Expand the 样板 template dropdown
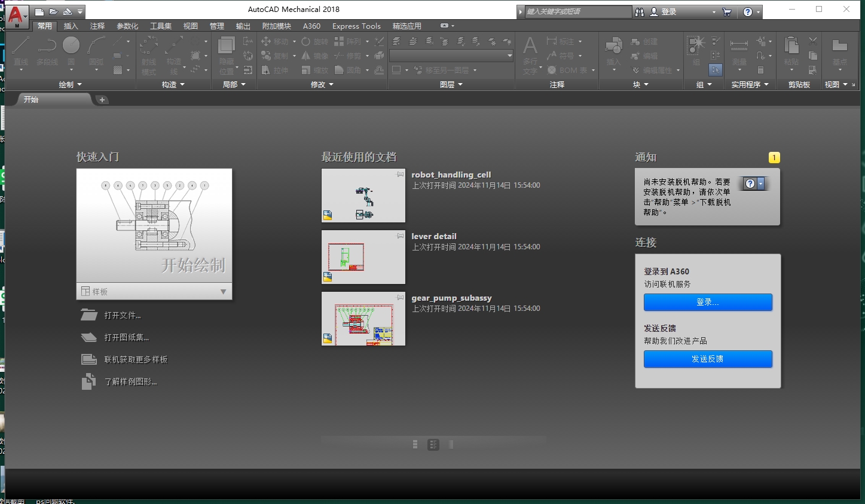The image size is (865, 504). coord(223,292)
